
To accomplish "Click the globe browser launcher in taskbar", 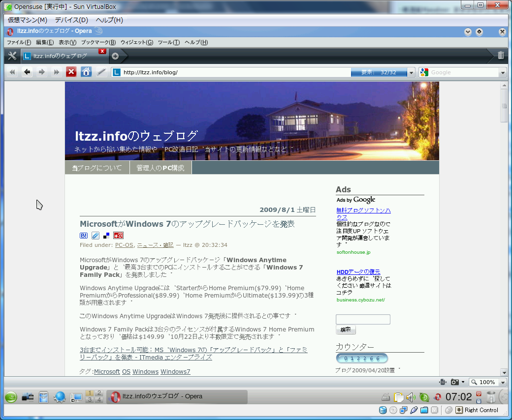I will click(x=60, y=397).
